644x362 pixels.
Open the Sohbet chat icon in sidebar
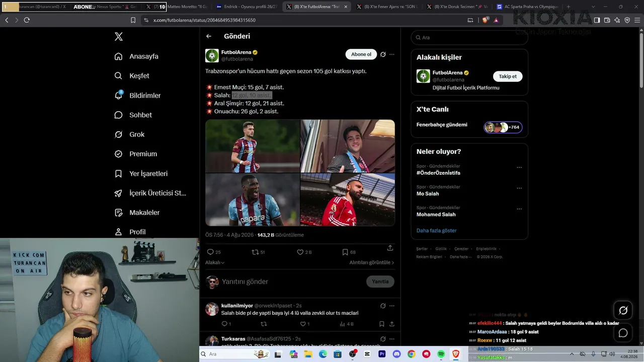pyautogui.click(x=119, y=115)
